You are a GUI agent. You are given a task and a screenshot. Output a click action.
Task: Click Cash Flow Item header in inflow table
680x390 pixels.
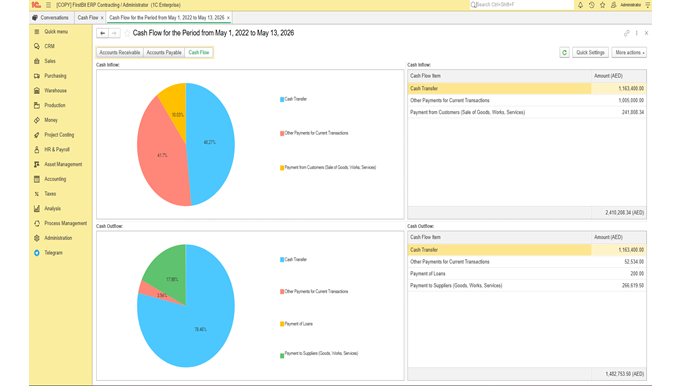(499, 76)
